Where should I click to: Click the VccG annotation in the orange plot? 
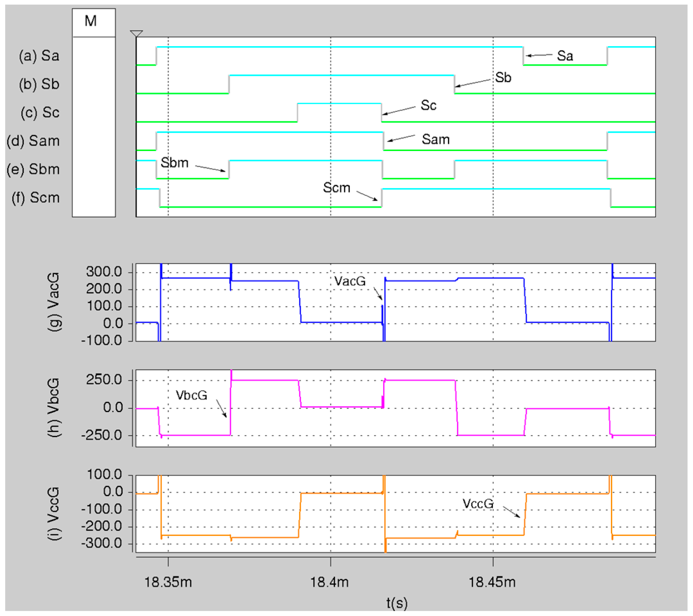(478, 504)
